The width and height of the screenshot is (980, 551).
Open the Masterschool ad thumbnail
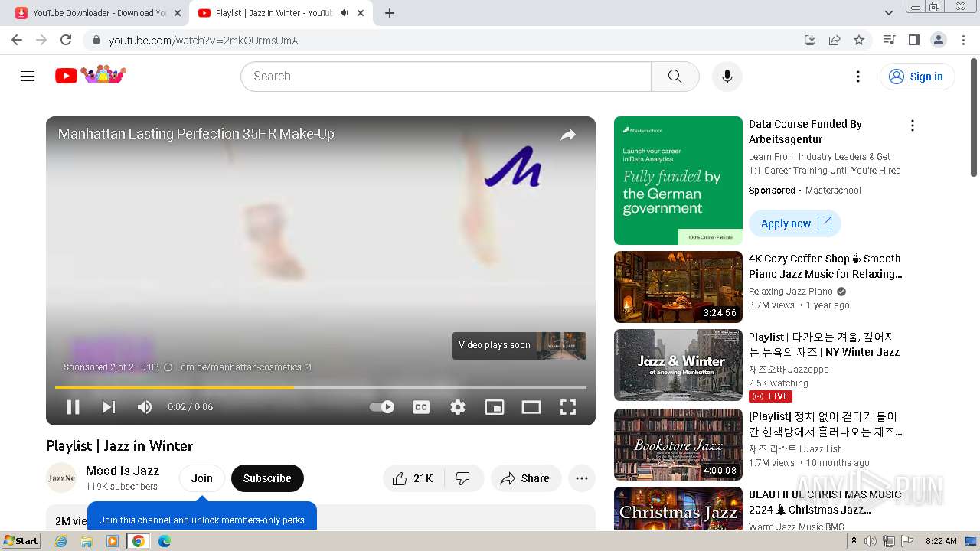(678, 181)
